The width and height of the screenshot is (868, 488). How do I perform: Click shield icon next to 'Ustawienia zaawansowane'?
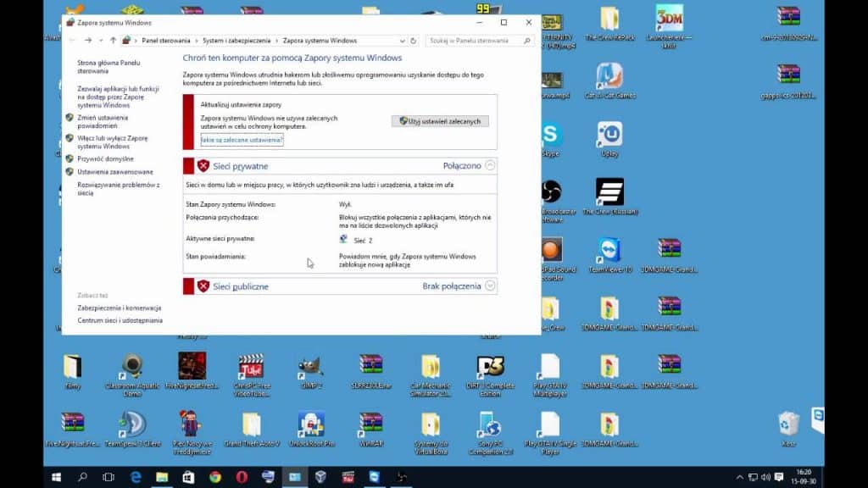pyautogui.click(x=70, y=171)
